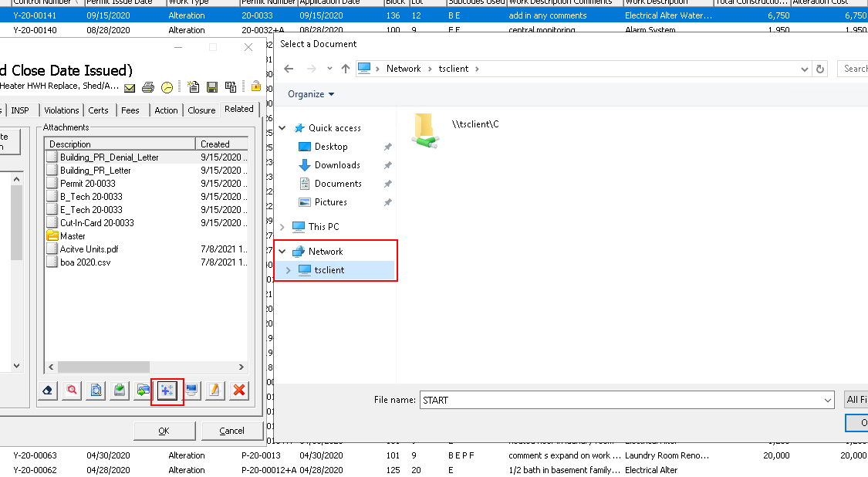
Task: Click the floppy disk save icon
Action: click(x=211, y=87)
